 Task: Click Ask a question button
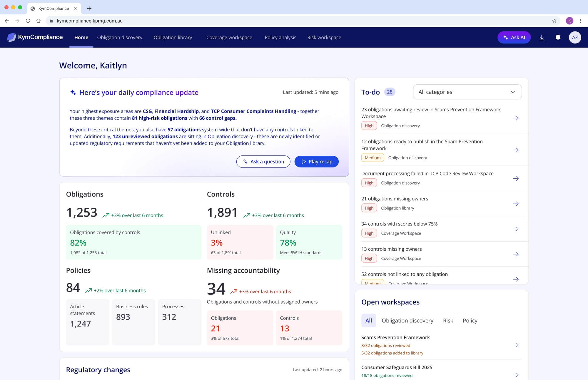[263, 162]
